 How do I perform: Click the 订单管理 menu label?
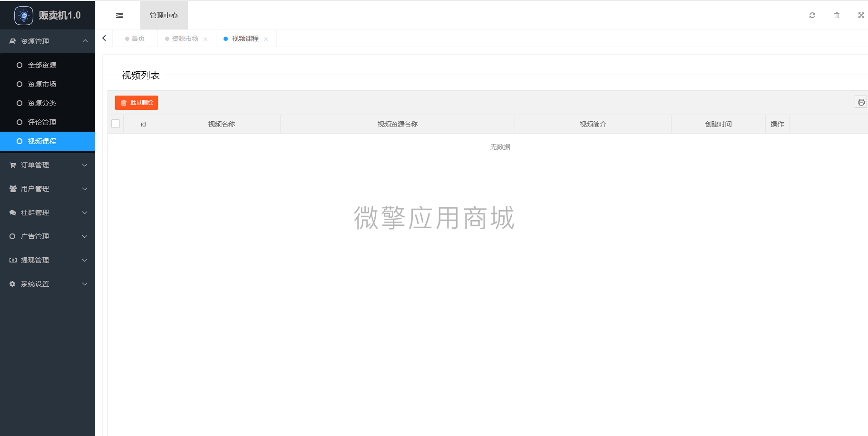(x=35, y=165)
